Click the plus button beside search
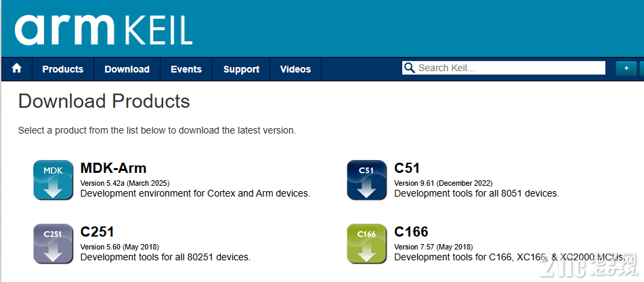Screen dimensions: 644x282 pyautogui.click(x=626, y=68)
